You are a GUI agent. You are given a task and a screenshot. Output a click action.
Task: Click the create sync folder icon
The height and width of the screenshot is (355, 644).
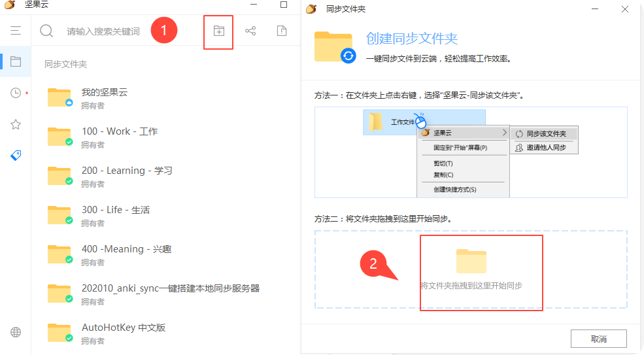pyautogui.click(x=219, y=31)
